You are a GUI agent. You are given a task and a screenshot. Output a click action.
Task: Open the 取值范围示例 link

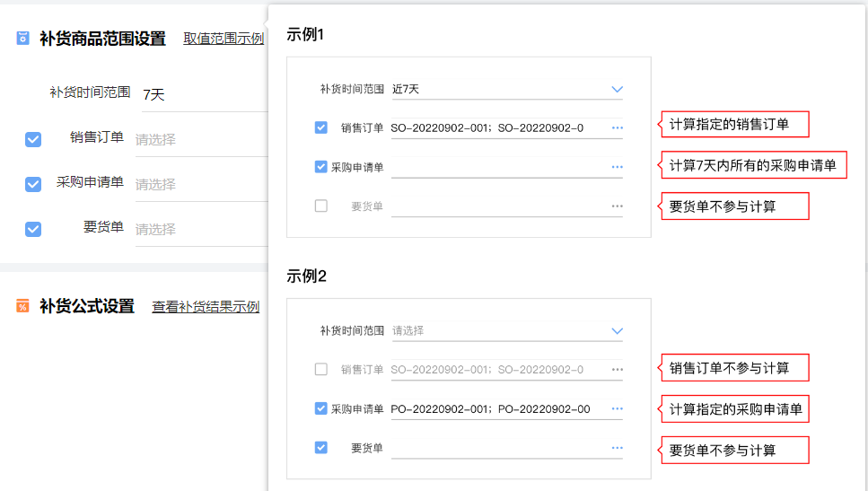click(224, 39)
